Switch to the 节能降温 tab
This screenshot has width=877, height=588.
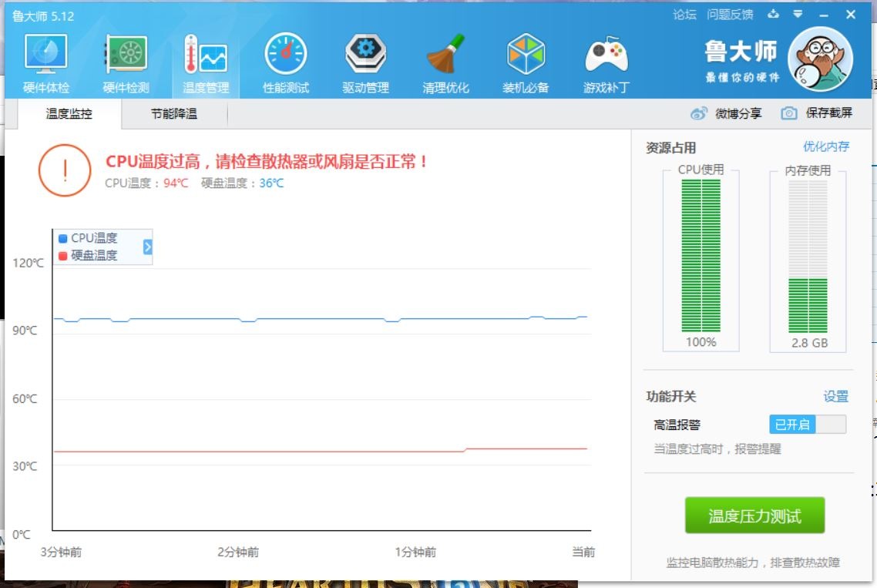[x=174, y=114]
